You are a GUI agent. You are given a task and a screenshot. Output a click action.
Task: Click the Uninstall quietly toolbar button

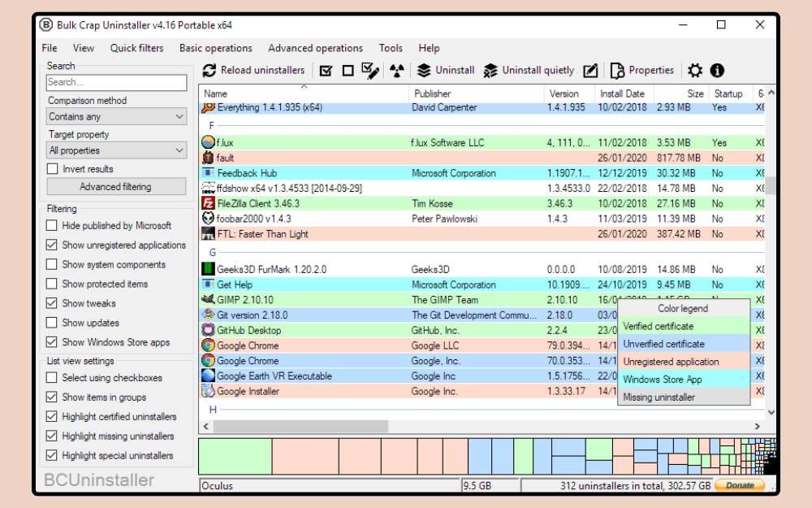[x=529, y=71]
